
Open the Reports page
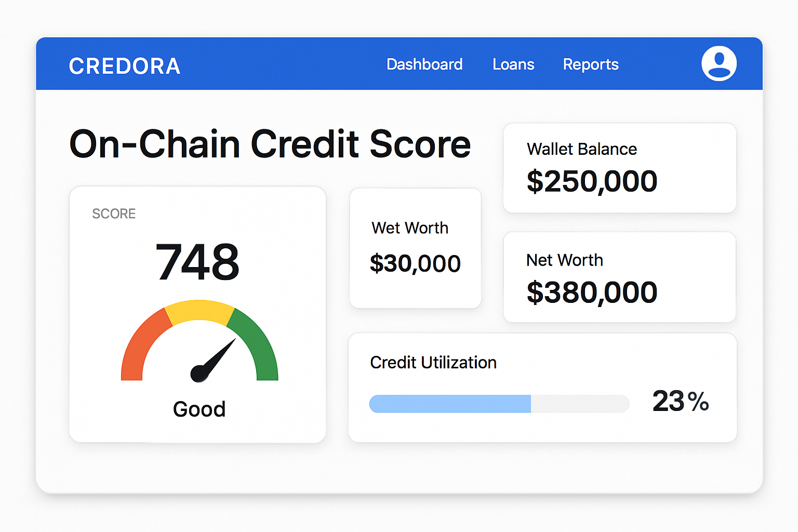(x=590, y=64)
